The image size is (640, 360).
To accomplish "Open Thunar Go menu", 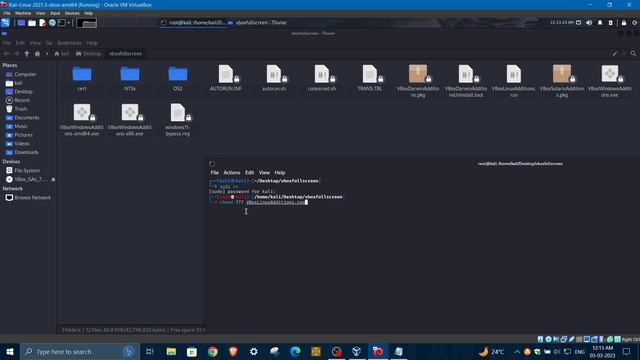I will 49,43.
